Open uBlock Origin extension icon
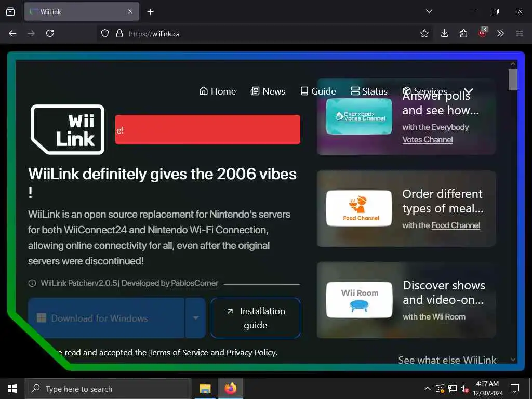532x399 pixels. (x=483, y=33)
